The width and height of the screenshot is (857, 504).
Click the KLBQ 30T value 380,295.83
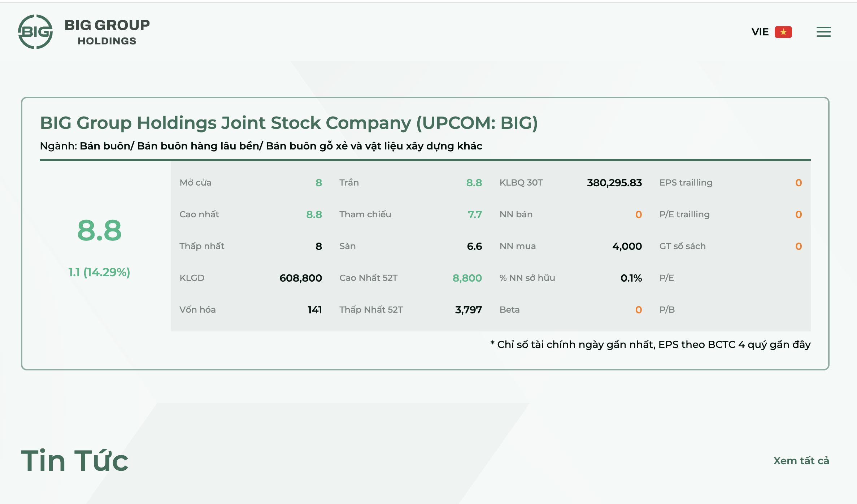614,182
